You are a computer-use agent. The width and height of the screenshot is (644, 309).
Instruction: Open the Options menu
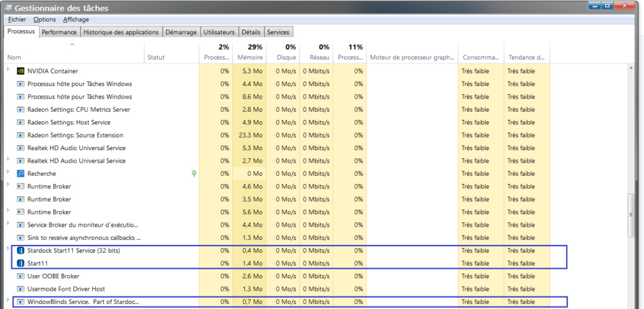pyautogui.click(x=45, y=19)
